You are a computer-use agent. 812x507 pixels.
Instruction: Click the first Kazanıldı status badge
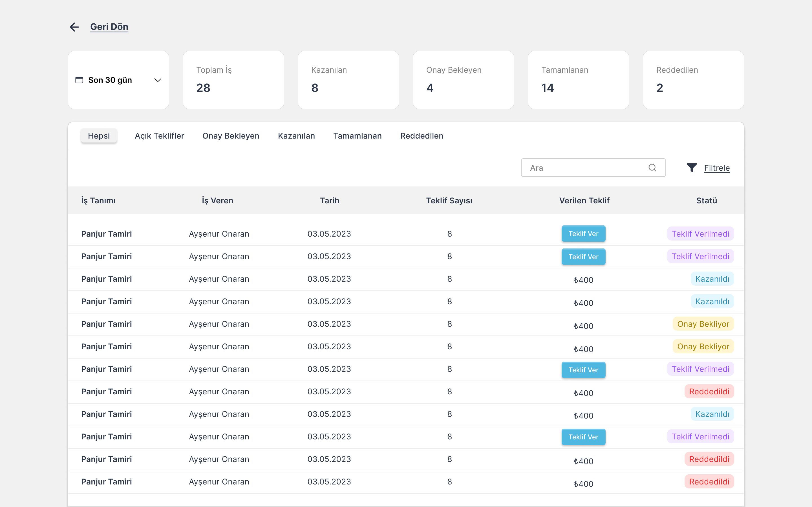pos(712,279)
